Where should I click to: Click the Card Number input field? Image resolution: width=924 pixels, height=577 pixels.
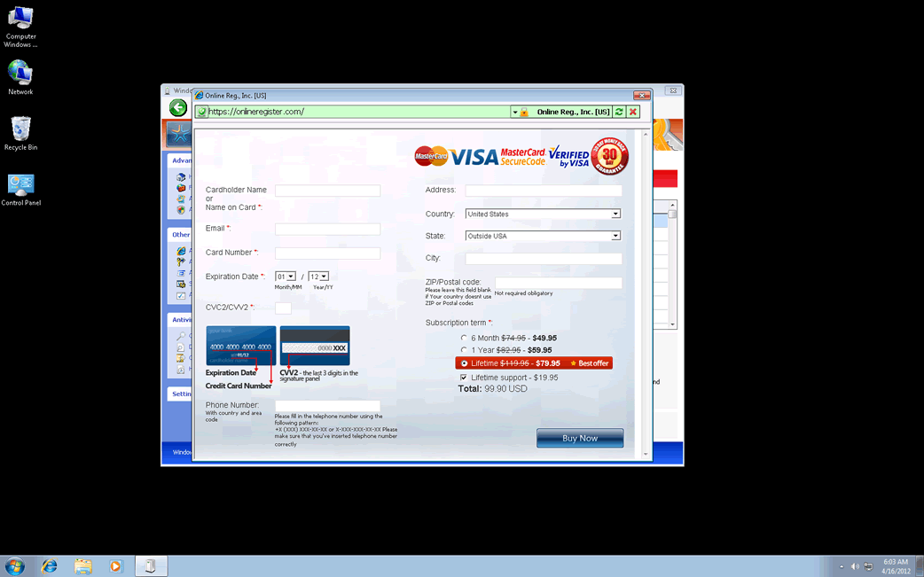click(x=327, y=253)
